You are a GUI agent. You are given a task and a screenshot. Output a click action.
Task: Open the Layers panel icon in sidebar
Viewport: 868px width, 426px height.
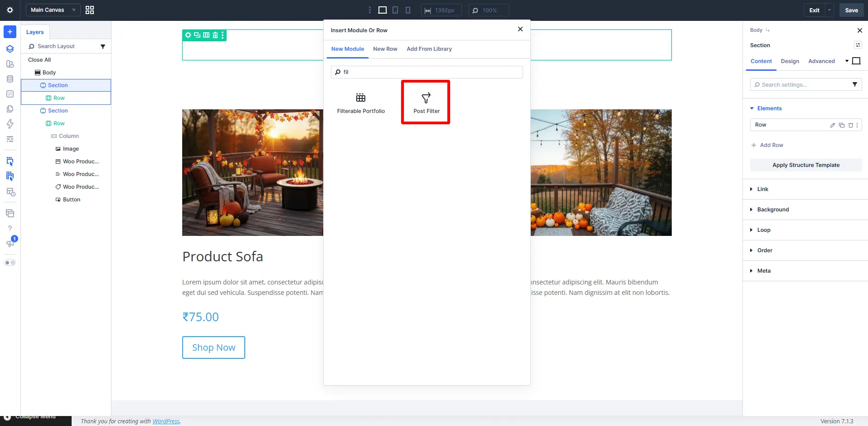(x=10, y=49)
